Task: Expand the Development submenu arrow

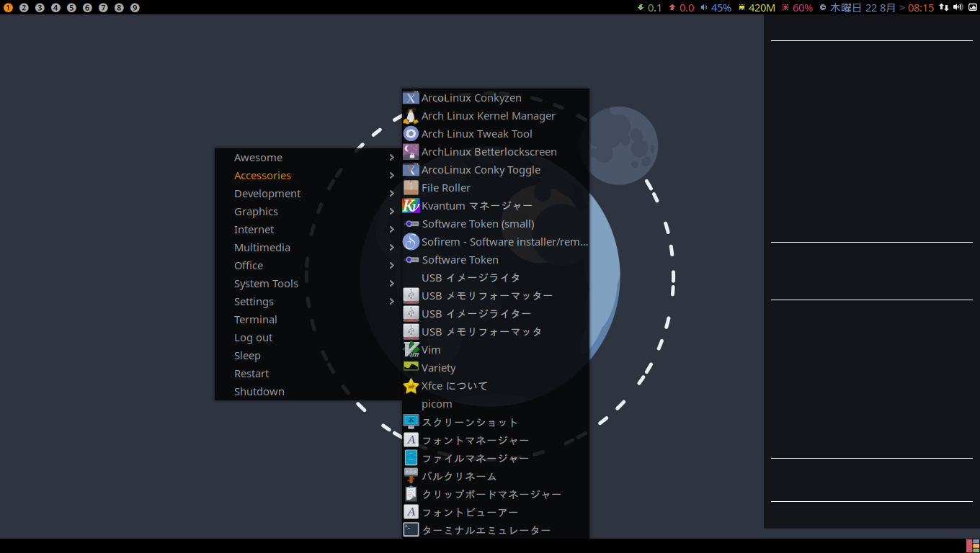Action: tap(392, 194)
